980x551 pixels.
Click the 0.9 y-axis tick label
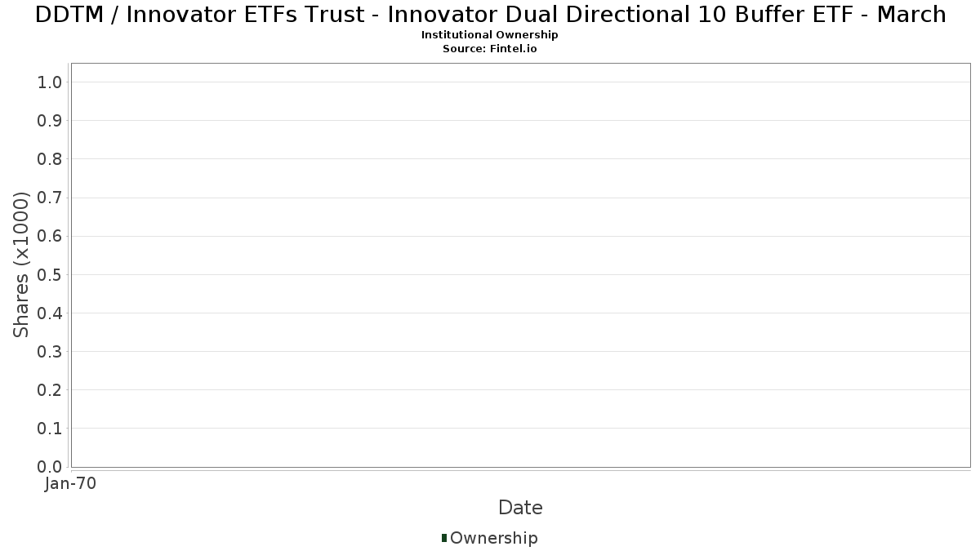(x=50, y=120)
